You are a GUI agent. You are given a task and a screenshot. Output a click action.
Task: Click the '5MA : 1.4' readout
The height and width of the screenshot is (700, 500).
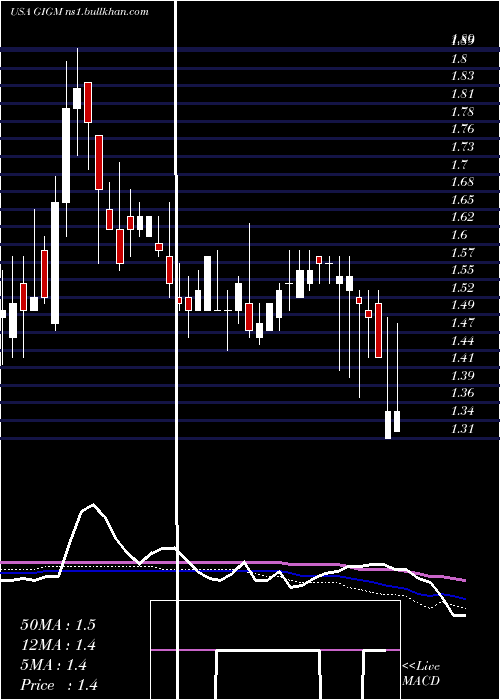click(53, 665)
